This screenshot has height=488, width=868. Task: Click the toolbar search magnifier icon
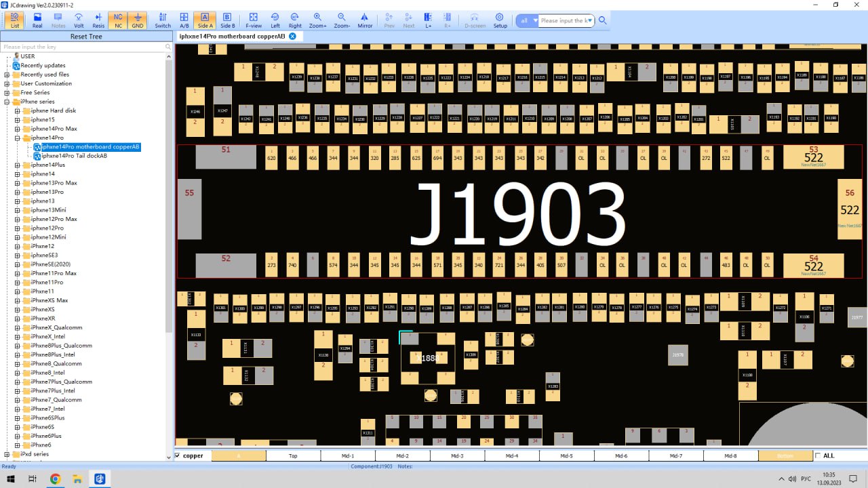point(603,20)
